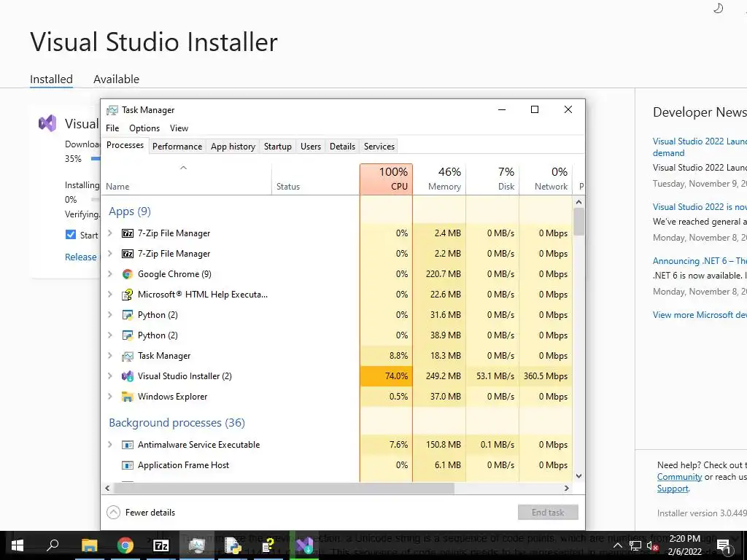The image size is (747, 560).
Task: Switch to Task Manager taskbar button
Action: (x=197, y=545)
